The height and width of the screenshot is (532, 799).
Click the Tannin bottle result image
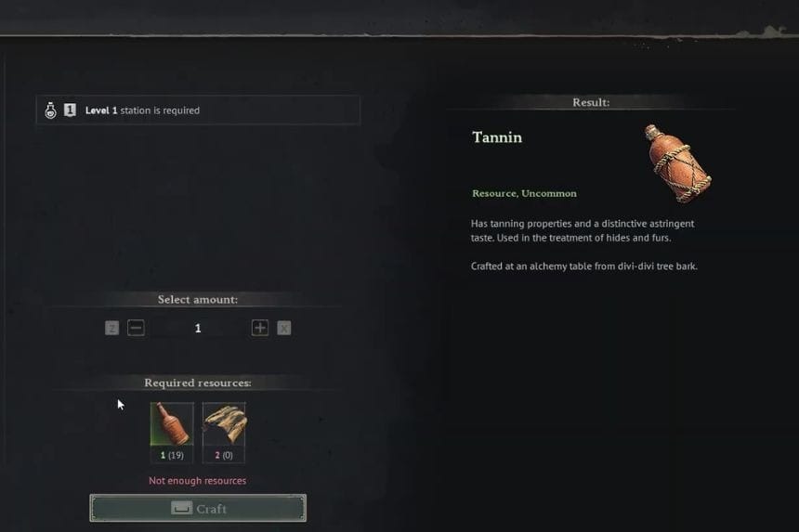677,163
